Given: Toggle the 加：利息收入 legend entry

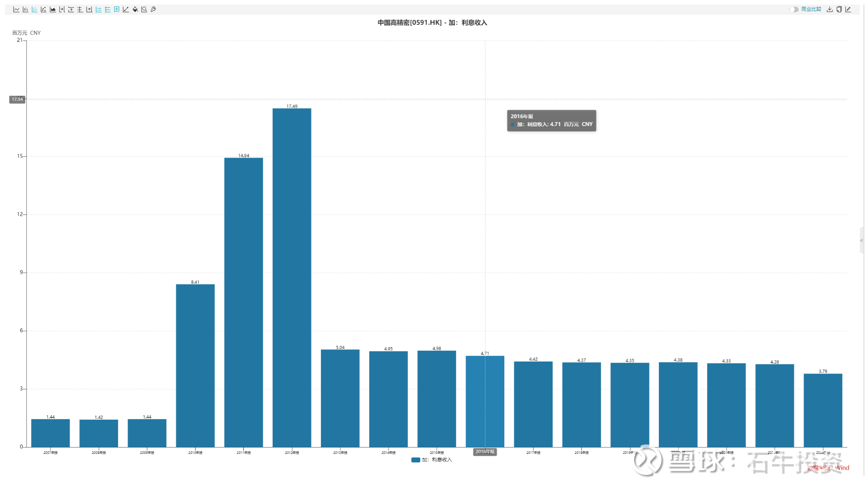Looking at the screenshot, I should tap(432, 460).
